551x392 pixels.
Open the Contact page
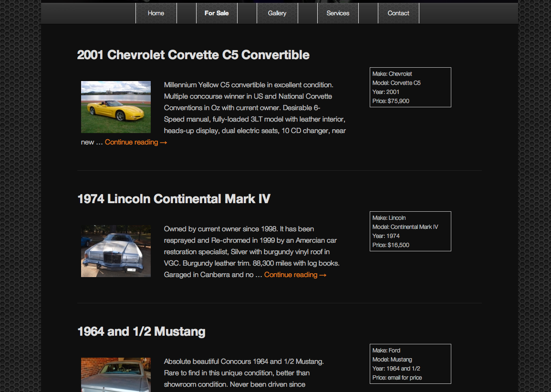(x=398, y=13)
